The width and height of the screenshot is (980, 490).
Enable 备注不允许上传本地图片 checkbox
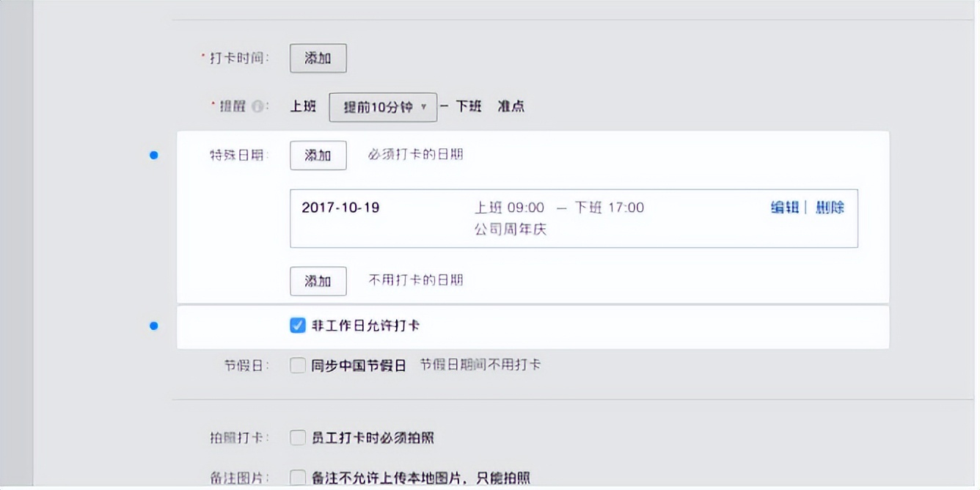296,477
